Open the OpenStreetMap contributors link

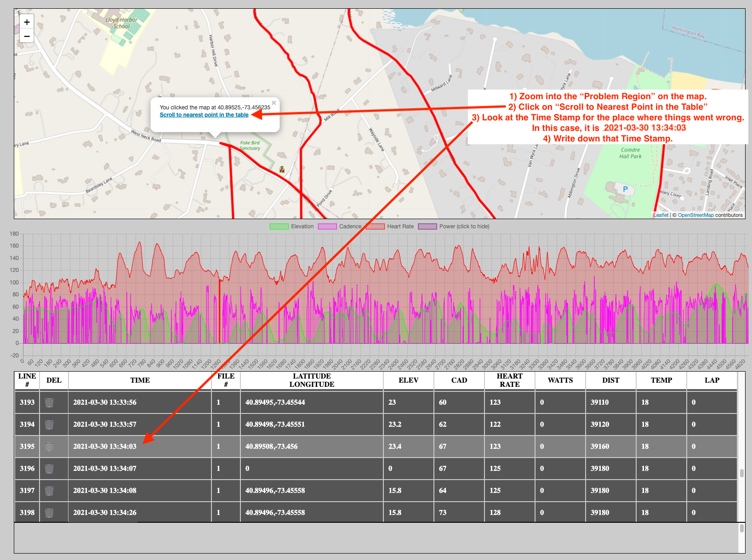(x=696, y=215)
